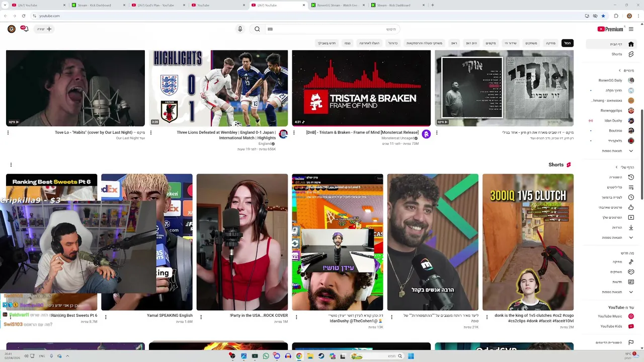Open the account avatar menu
This screenshot has width=644, height=362.
(11, 29)
